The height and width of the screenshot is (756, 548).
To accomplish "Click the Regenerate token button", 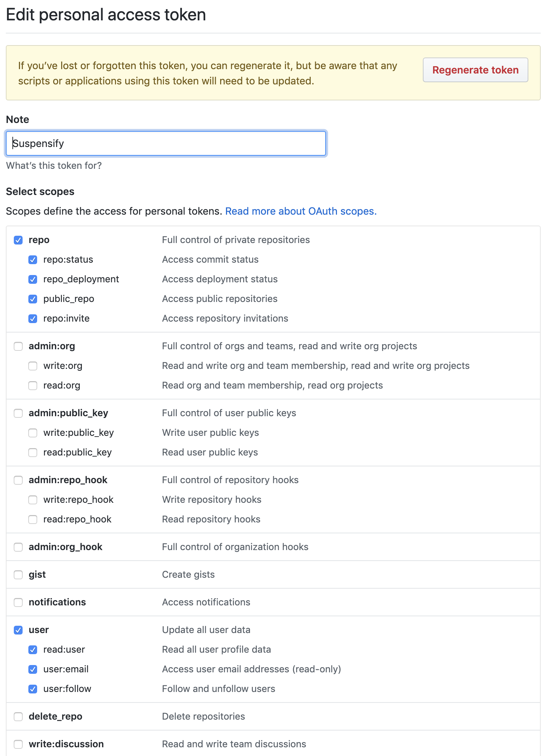I will click(x=475, y=70).
